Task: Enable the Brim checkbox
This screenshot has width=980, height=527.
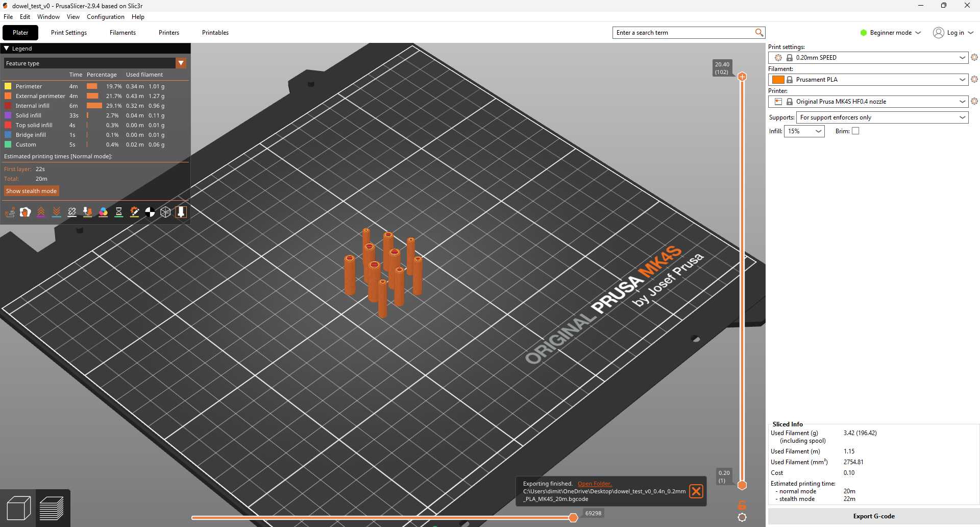Action: [x=855, y=131]
